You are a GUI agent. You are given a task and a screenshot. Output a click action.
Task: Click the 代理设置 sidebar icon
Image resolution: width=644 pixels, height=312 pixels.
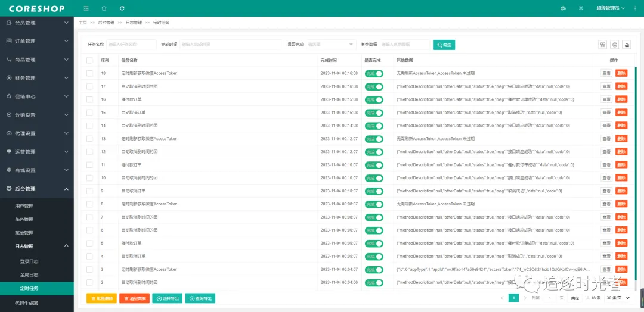[8, 133]
